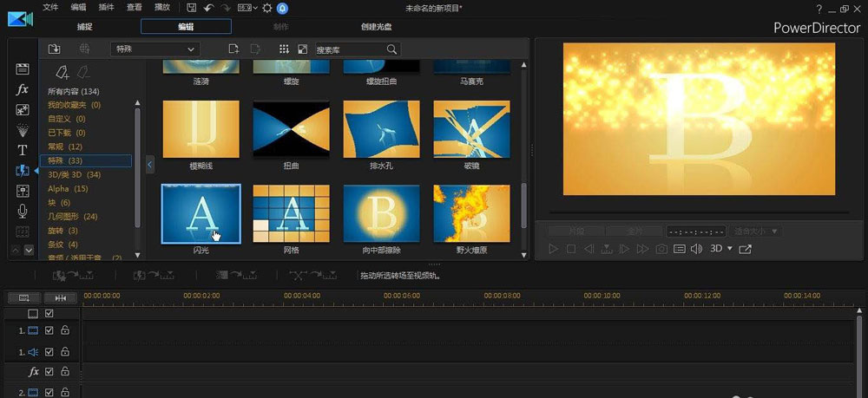
Task: Click the search magnifier icon
Action: (x=391, y=49)
